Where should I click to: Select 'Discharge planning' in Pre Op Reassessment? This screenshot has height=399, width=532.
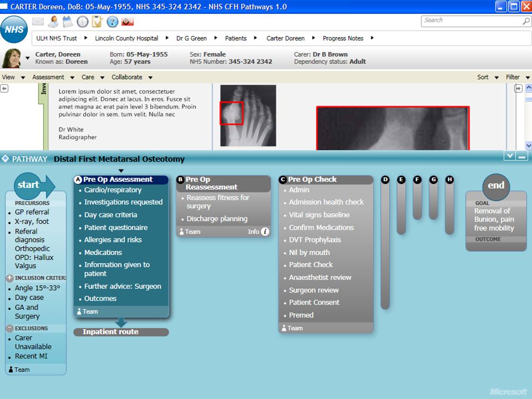217,219
